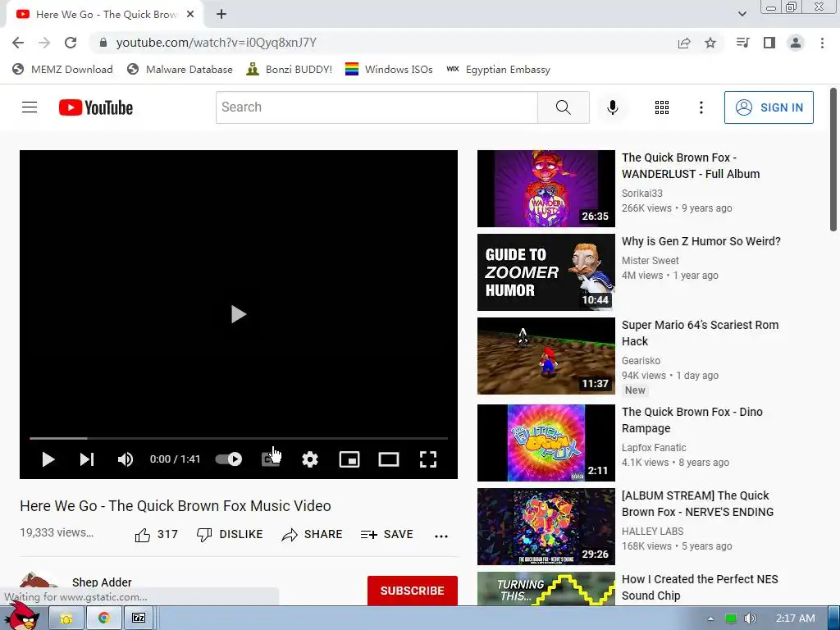Skip to next video with Next button
840x630 pixels.
coord(87,459)
